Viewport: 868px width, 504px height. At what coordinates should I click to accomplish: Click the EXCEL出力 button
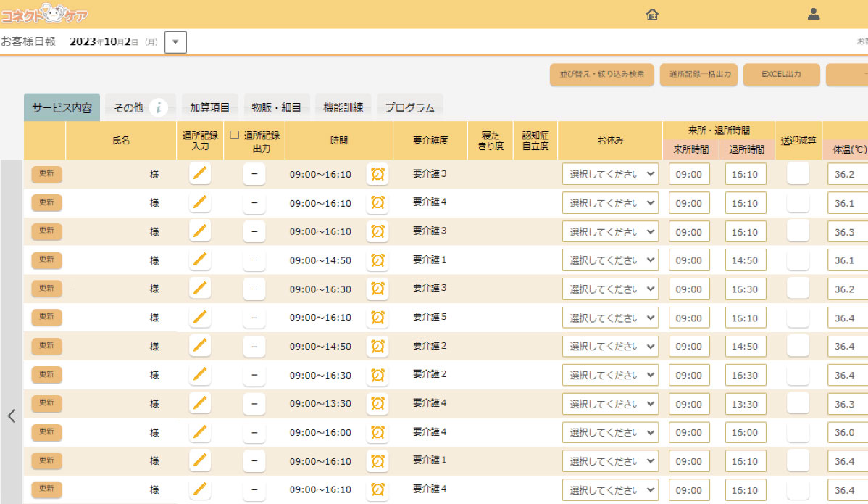(x=781, y=75)
